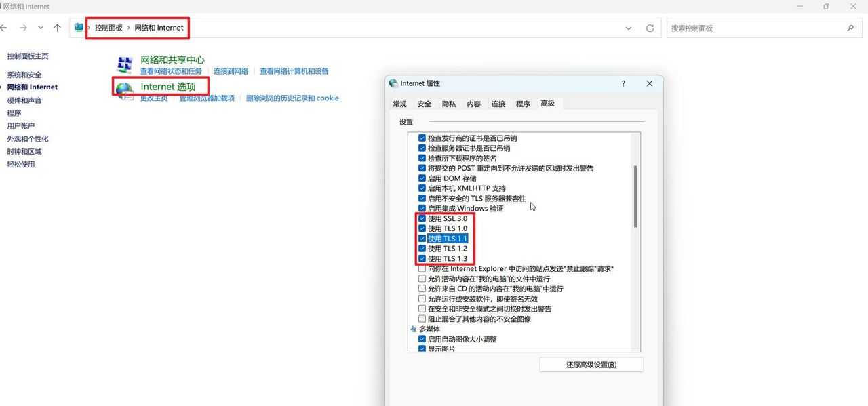The image size is (868, 406).
Task: Open 网络和共享中心 heading link
Action: pyautogui.click(x=172, y=60)
